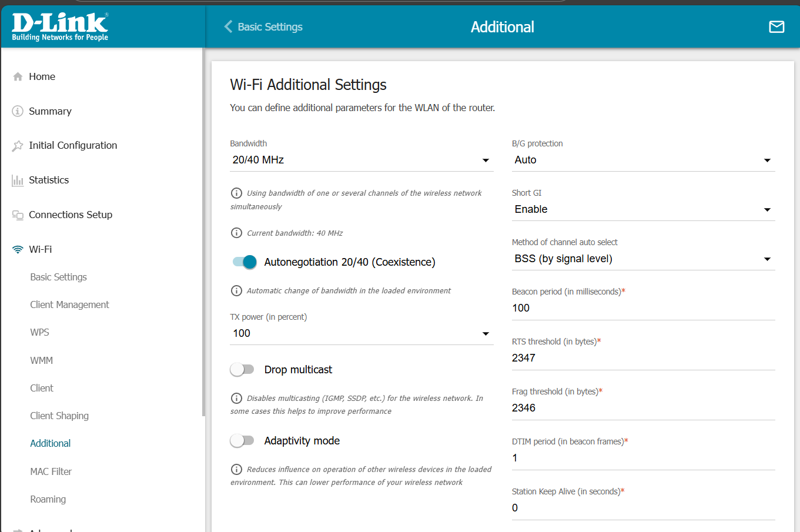Open the Bandwidth dropdown
Image resolution: width=800 pixels, height=532 pixels.
tap(361, 160)
